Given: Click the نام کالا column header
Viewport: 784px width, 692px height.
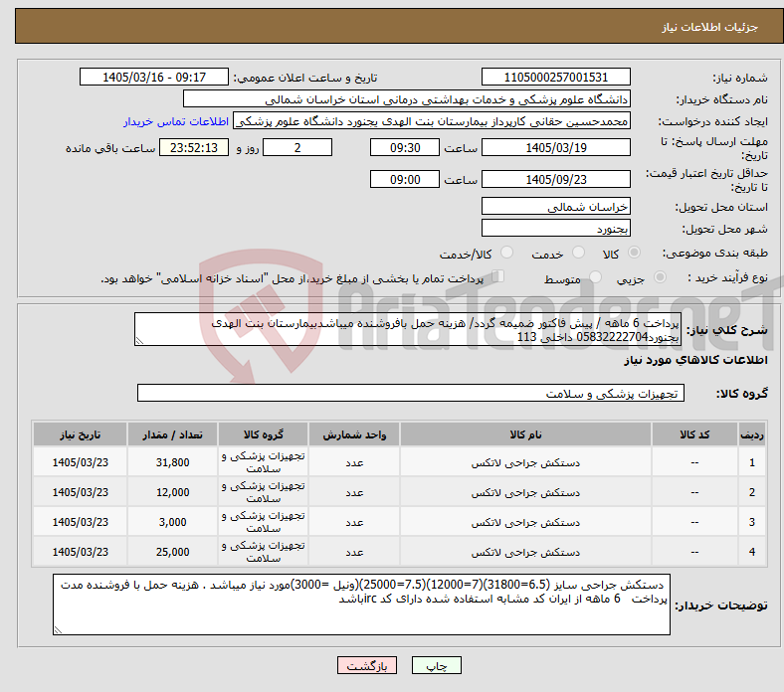Looking at the screenshot, I should [525, 434].
